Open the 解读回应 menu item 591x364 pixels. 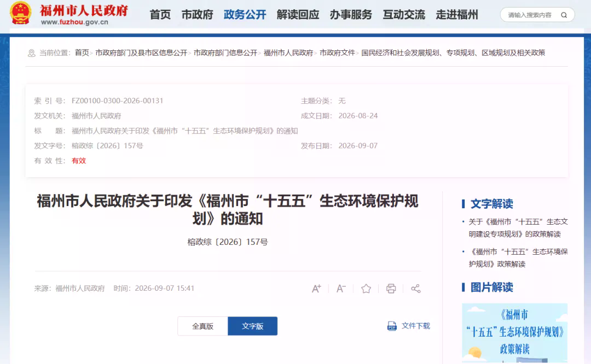298,15
